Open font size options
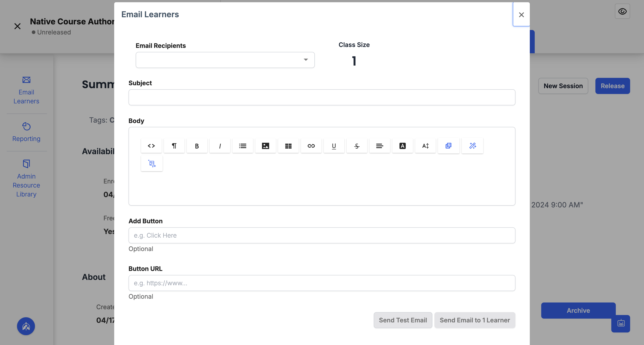This screenshot has width=644, height=345. coord(425,146)
